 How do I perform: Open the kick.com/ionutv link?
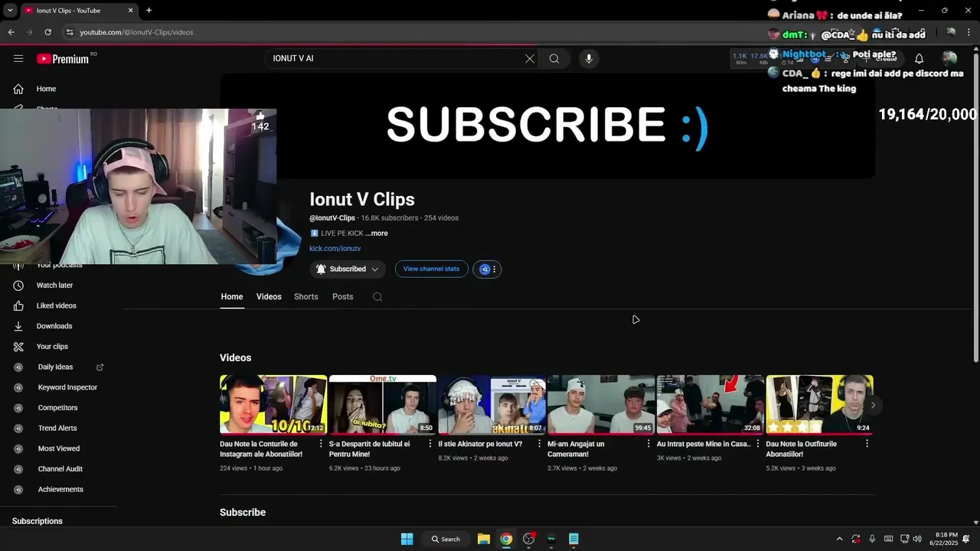335,249
